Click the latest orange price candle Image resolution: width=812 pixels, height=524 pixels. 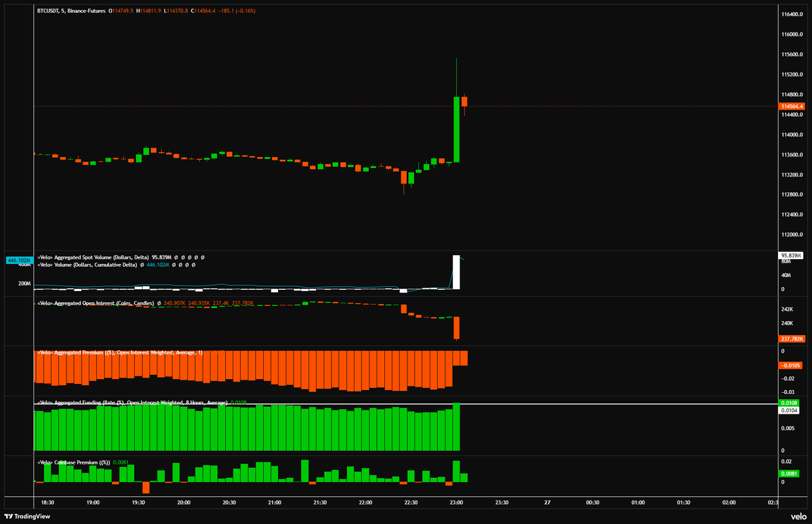pyautogui.click(x=464, y=102)
